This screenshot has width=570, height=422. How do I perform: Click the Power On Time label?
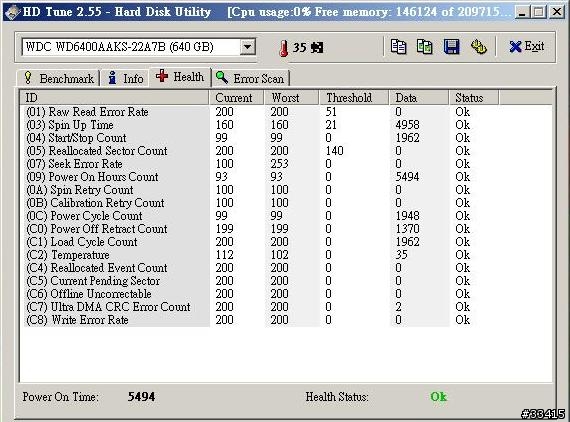point(60,397)
